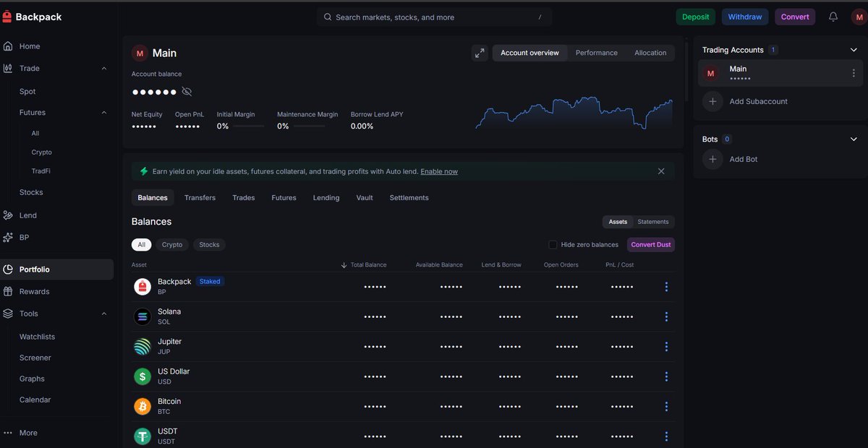Open the Transfers tab

(x=200, y=198)
